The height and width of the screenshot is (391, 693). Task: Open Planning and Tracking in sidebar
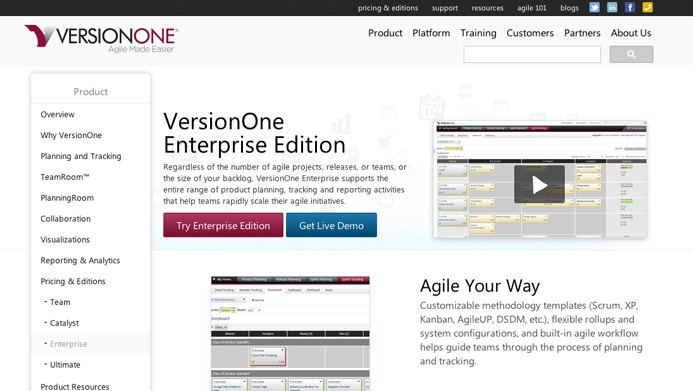(81, 156)
